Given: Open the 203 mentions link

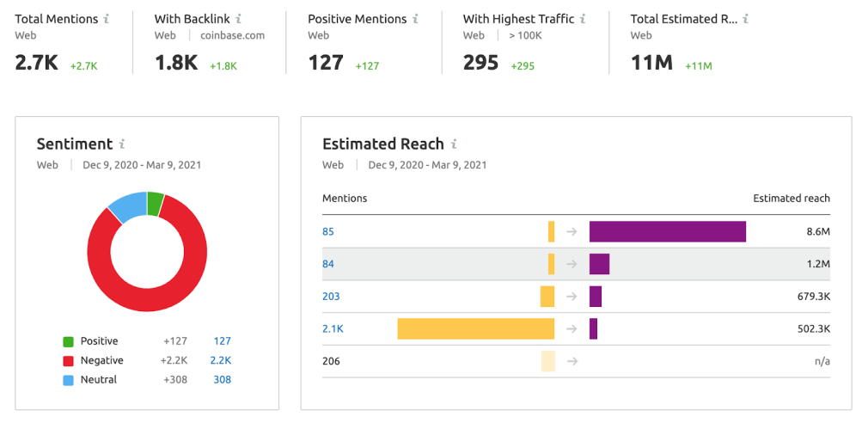Looking at the screenshot, I should pos(331,297).
